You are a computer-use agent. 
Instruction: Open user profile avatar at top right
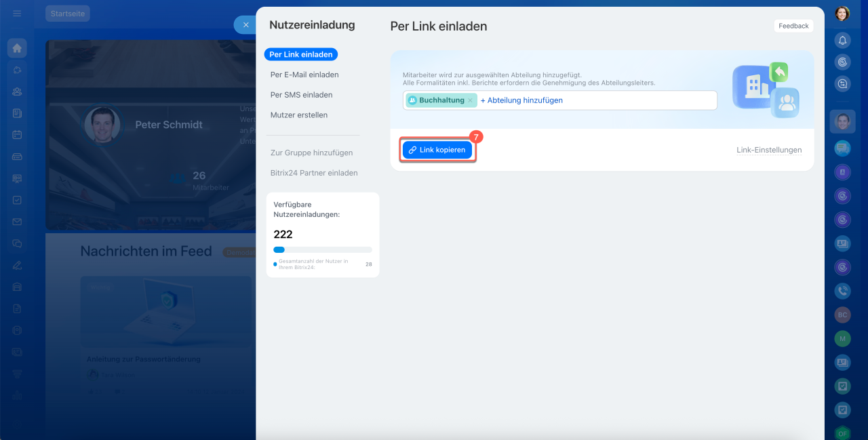coord(842,14)
